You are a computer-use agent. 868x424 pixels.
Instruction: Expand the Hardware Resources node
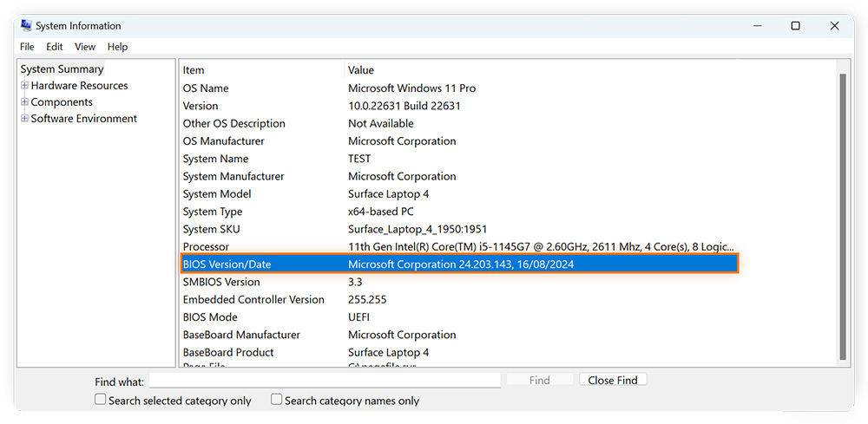24,86
